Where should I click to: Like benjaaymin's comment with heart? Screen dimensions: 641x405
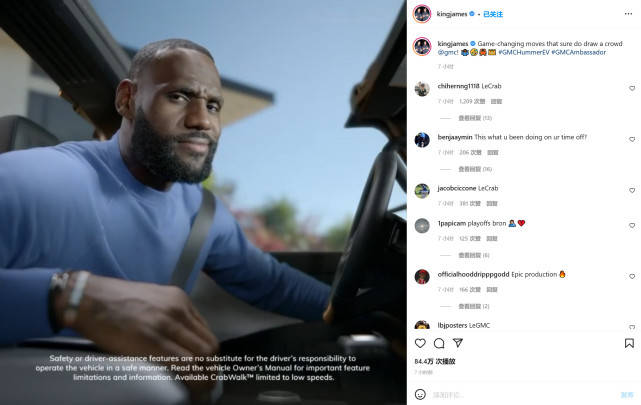click(x=632, y=139)
